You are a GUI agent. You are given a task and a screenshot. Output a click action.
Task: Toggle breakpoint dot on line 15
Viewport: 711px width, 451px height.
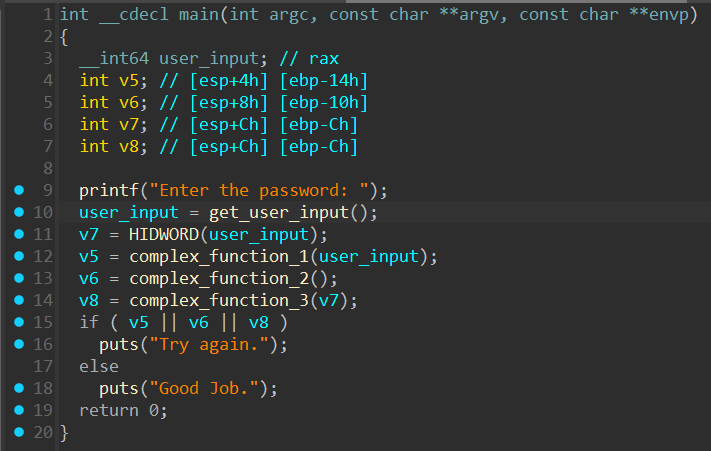coord(19,322)
